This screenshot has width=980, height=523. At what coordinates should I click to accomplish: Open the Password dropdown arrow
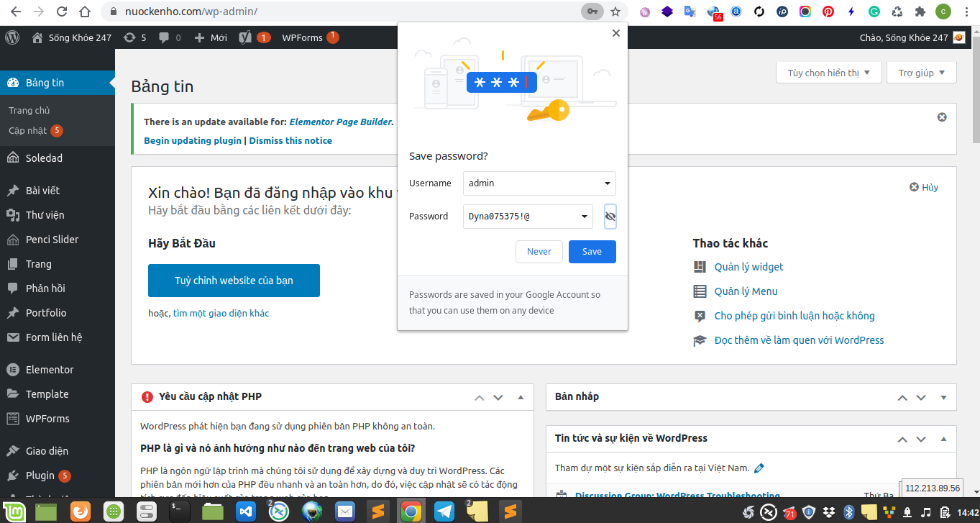pyautogui.click(x=585, y=216)
